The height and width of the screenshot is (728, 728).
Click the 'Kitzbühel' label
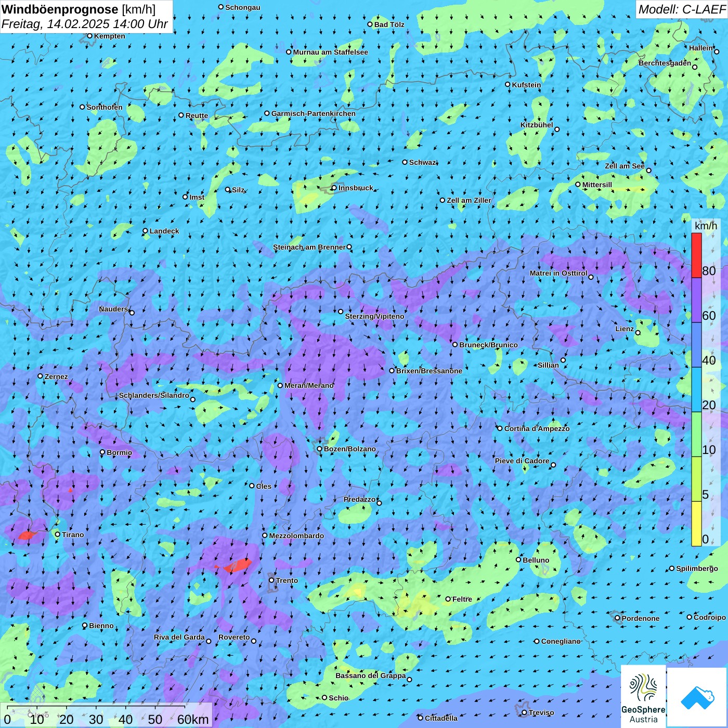[x=537, y=125]
